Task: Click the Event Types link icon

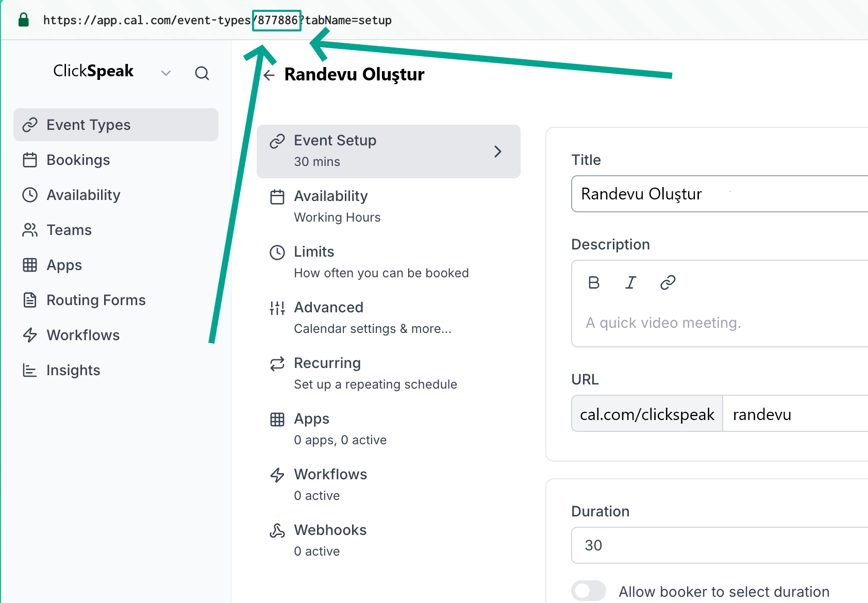Action: [30, 125]
